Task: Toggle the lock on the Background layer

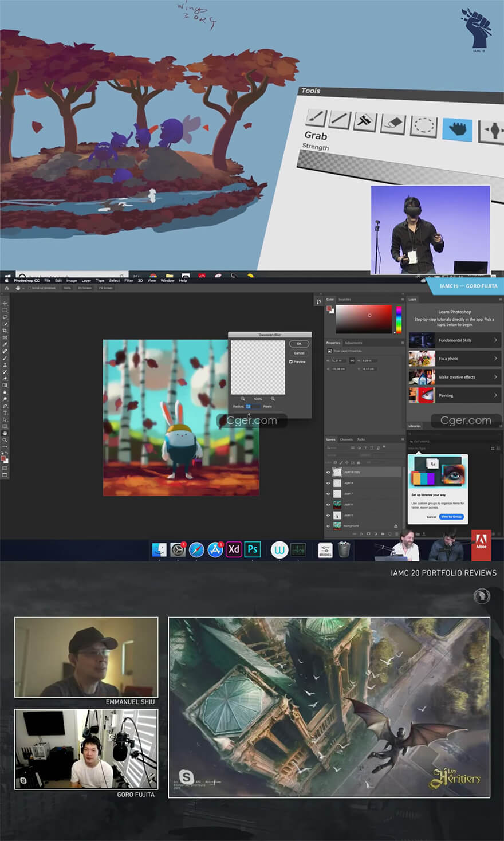Action: [x=396, y=526]
